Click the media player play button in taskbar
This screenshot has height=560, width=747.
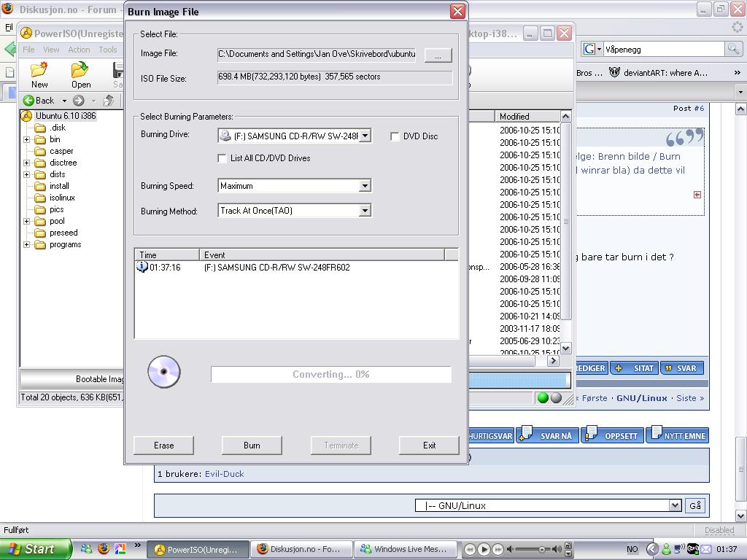[484, 549]
